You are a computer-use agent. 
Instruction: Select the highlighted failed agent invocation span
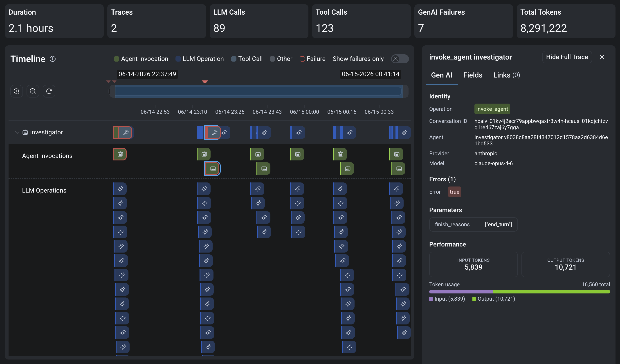pyautogui.click(x=212, y=169)
